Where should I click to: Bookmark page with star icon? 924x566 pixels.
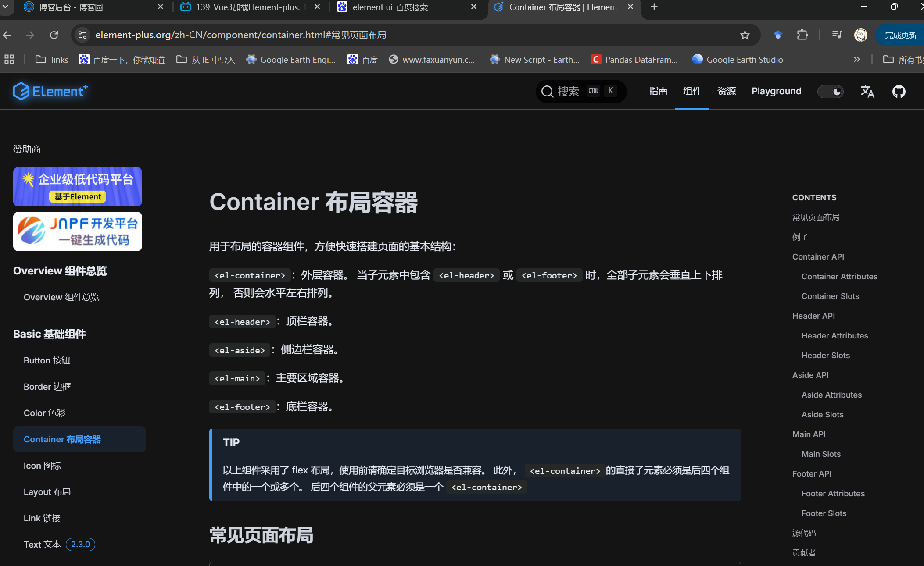745,35
